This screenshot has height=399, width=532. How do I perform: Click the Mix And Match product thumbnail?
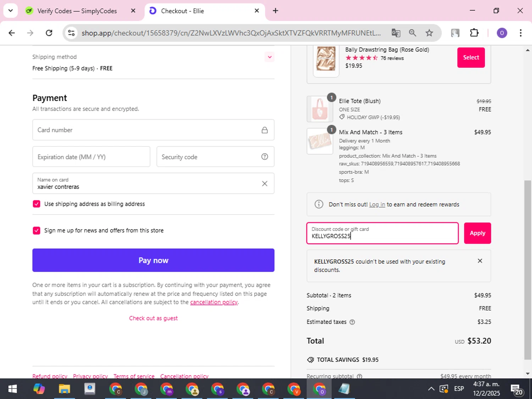click(320, 141)
